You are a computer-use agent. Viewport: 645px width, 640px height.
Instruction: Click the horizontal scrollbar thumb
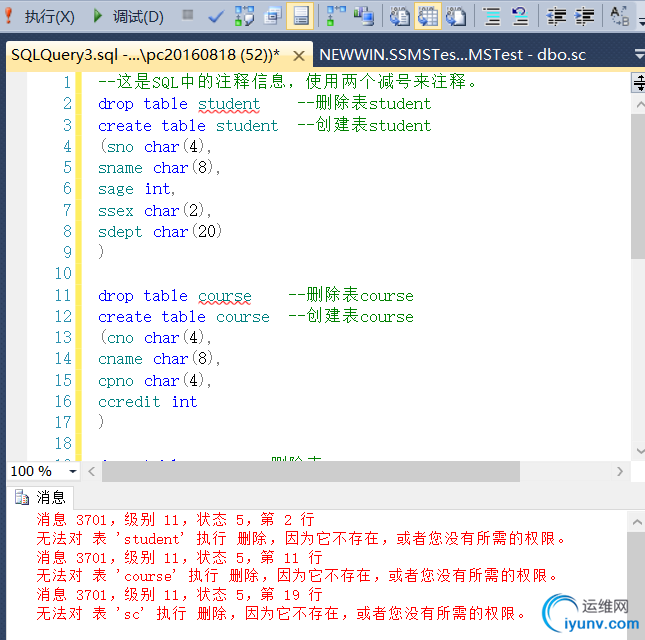[x=311, y=471]
